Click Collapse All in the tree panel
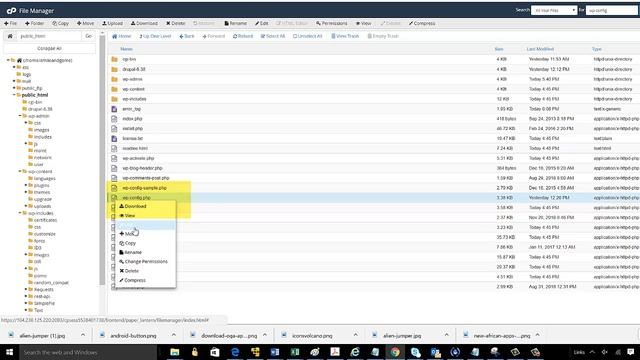 [x=49, y=48]
